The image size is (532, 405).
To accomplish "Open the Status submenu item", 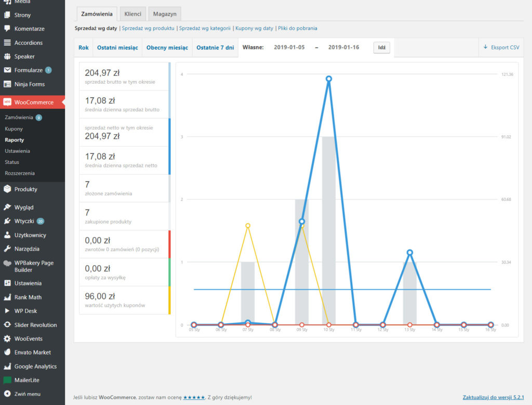I will [x=12, y=162].
